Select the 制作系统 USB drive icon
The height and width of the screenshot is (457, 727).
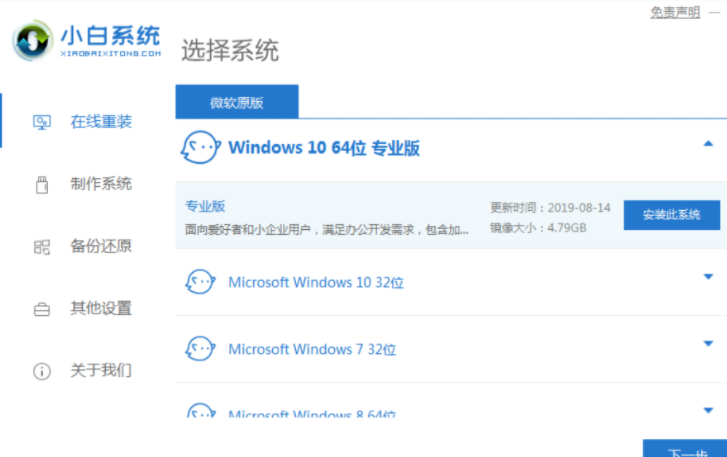[x=42, y=184]
